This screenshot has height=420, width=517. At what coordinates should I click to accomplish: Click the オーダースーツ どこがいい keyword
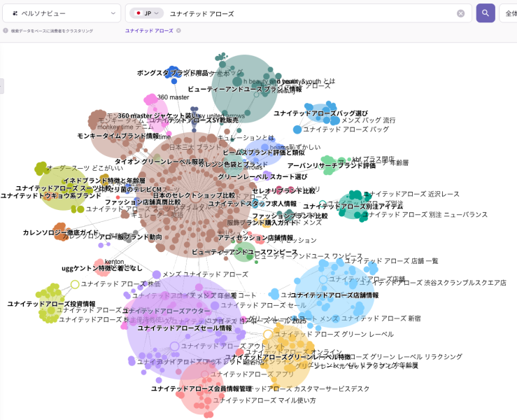tap(85, 168)
